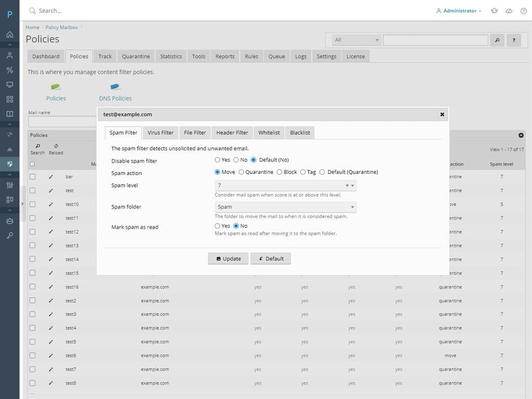Click the help question mark circle icon
The width and height of the screenshot is (532, 399).
pyautogui.click(x=523, y=10)
